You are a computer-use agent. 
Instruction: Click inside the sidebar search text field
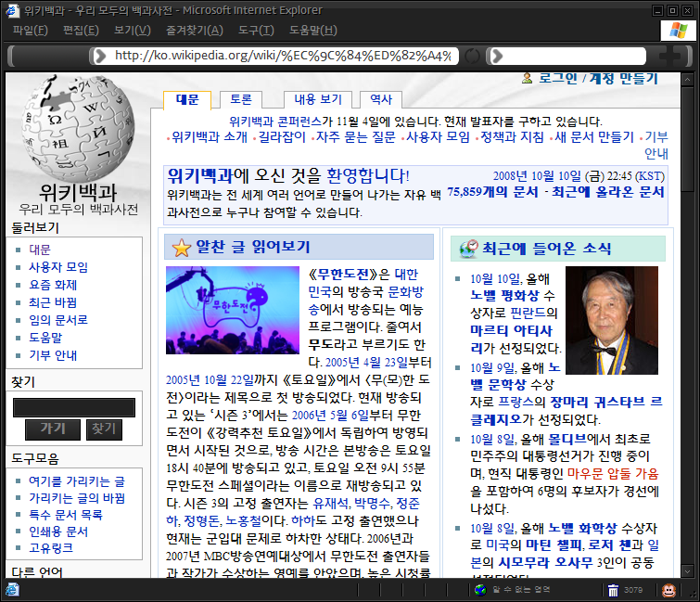click(74, 408)
